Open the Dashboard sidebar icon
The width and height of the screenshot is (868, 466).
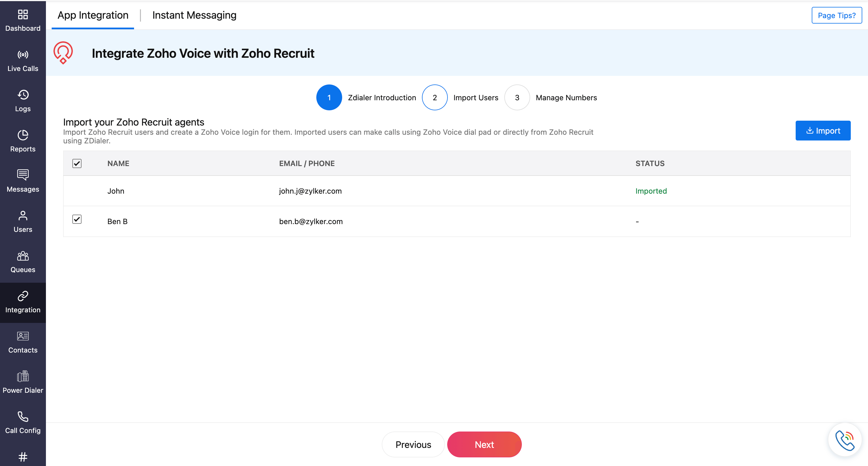pos(23,14)
